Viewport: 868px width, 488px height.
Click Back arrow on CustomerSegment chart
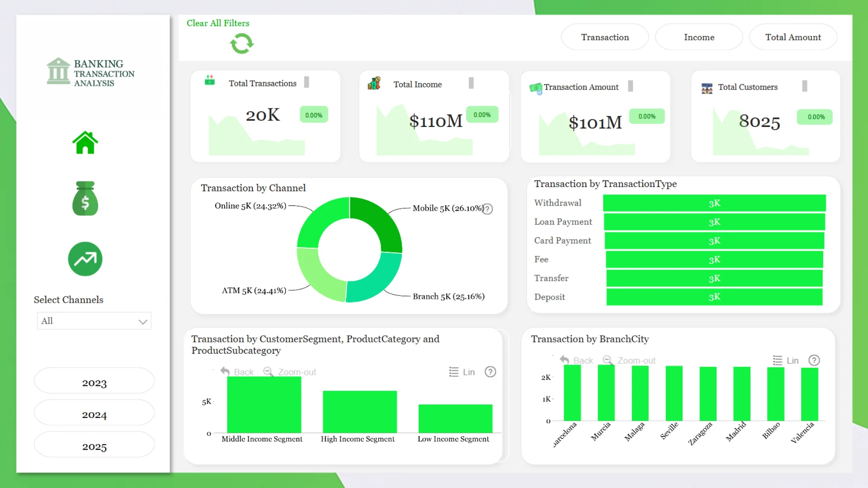click(x=237, y=372)
